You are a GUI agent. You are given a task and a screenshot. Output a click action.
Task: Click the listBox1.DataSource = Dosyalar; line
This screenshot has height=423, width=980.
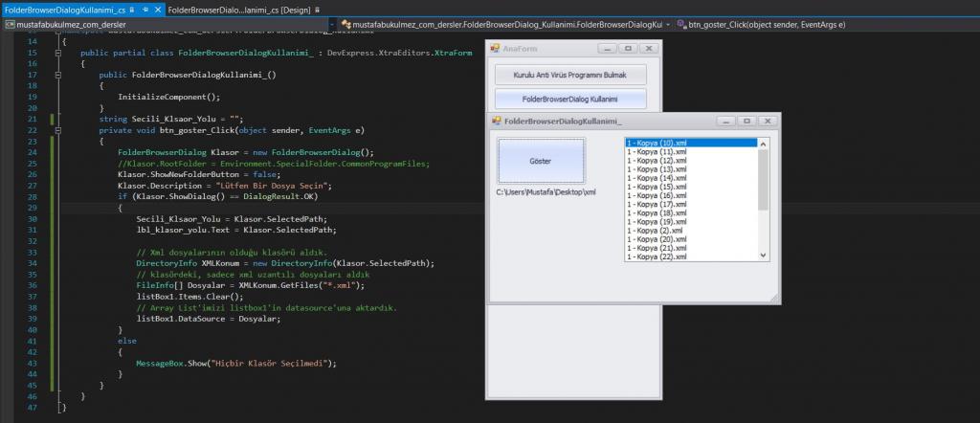[x=208, y=319]
